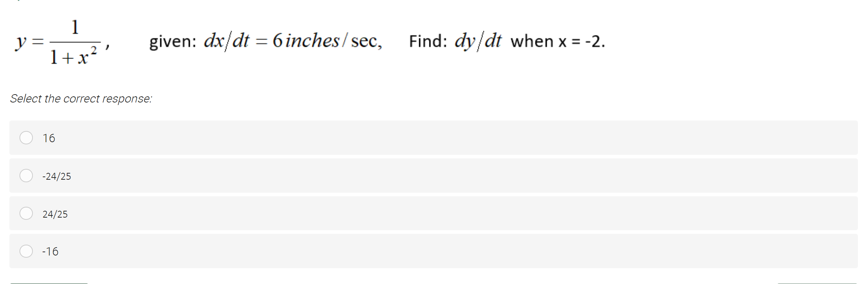
Task: Select the radio button for answer 16
Action: (26, 138)
